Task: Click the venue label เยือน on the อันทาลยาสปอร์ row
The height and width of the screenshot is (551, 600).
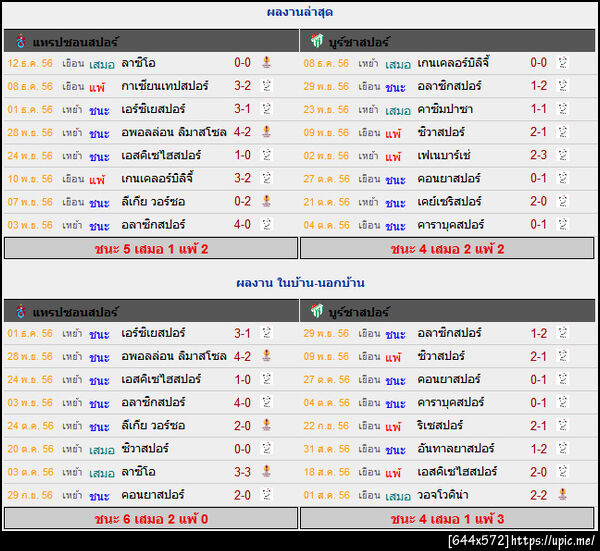Action: [369, 448]
